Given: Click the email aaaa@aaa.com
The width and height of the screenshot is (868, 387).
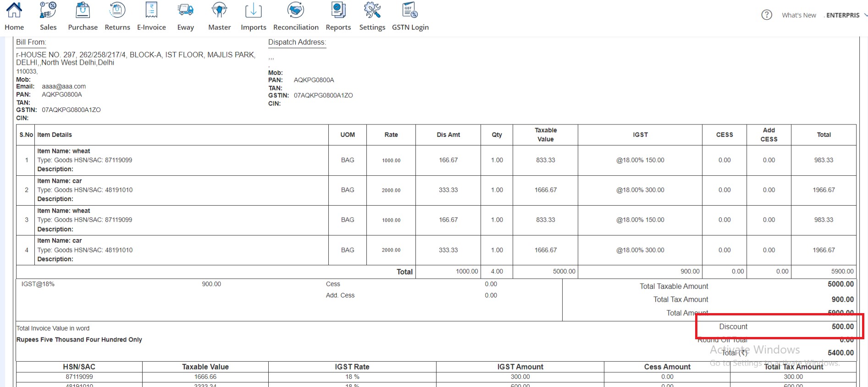Looking at the screenshot, I should point(64,86).
